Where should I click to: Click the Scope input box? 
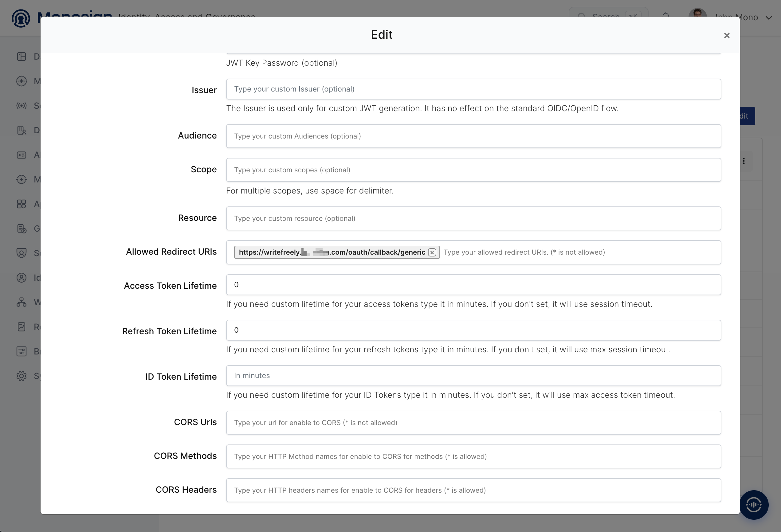click(x=473, y=170)
